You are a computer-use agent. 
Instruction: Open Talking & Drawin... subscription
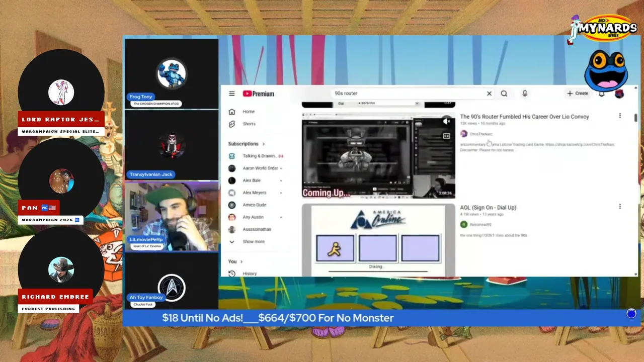(259, 156)
